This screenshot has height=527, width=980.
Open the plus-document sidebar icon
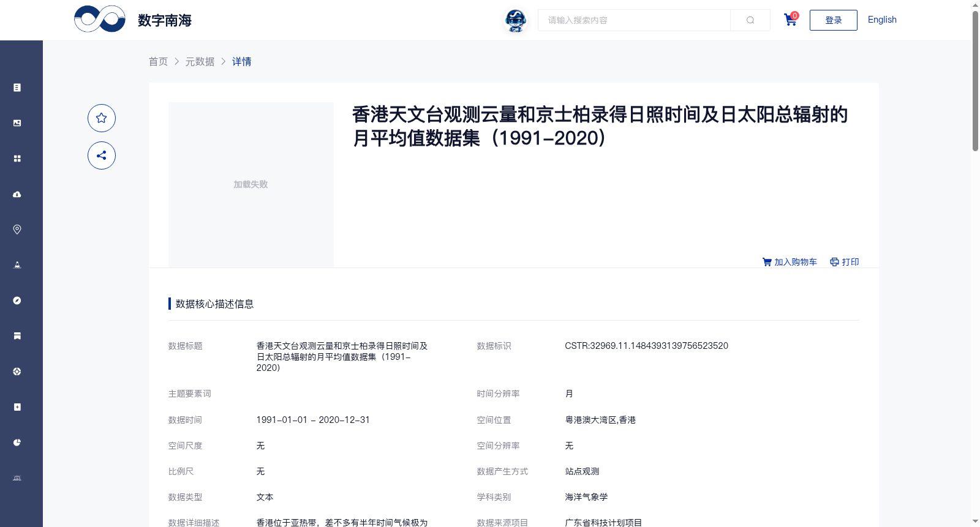(17, 407)
